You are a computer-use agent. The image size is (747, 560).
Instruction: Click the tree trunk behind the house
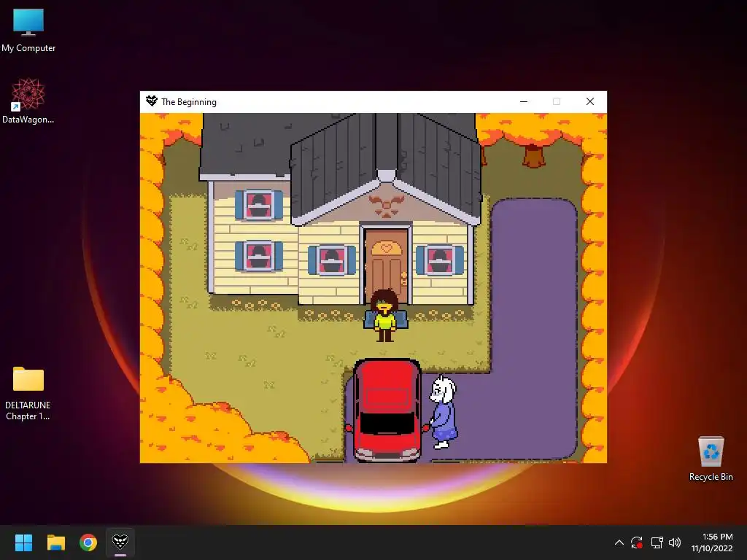[x=533, y=156]
